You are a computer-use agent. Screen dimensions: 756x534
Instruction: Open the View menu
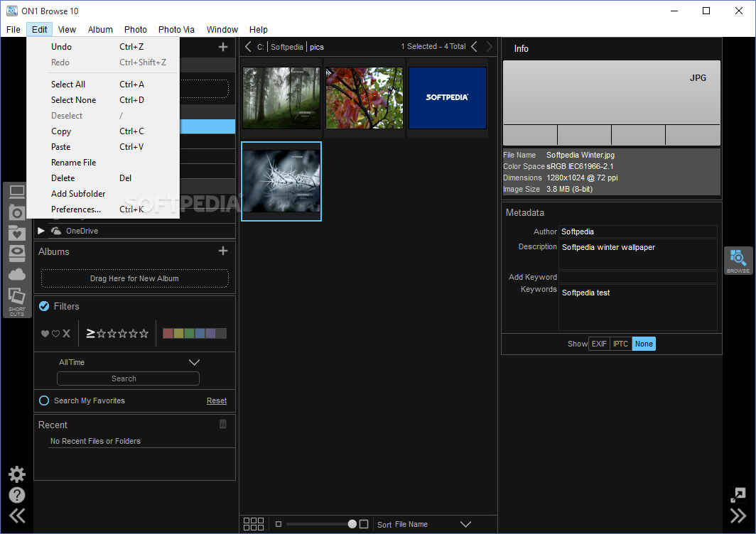(x=67, y=29)
